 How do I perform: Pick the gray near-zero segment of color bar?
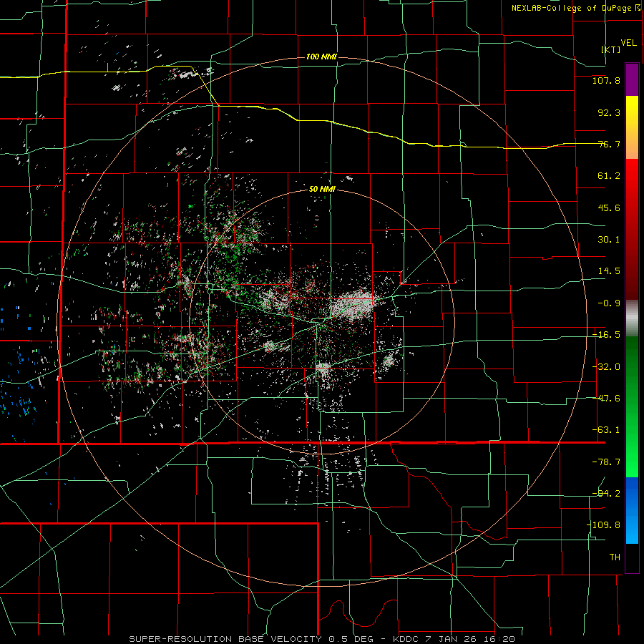tap(632, 318)
